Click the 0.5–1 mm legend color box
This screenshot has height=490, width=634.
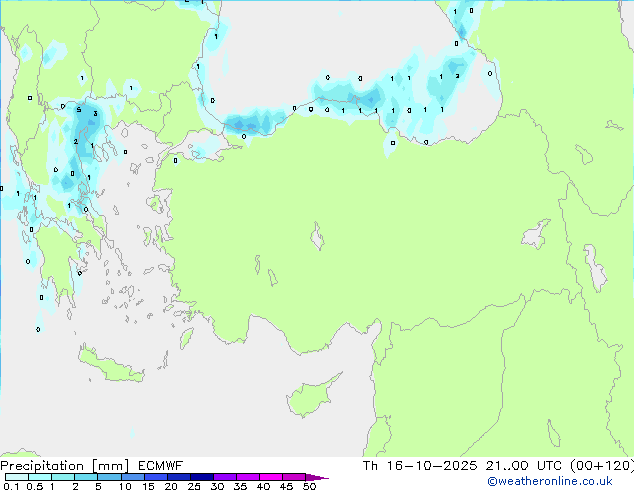point(40,477)
